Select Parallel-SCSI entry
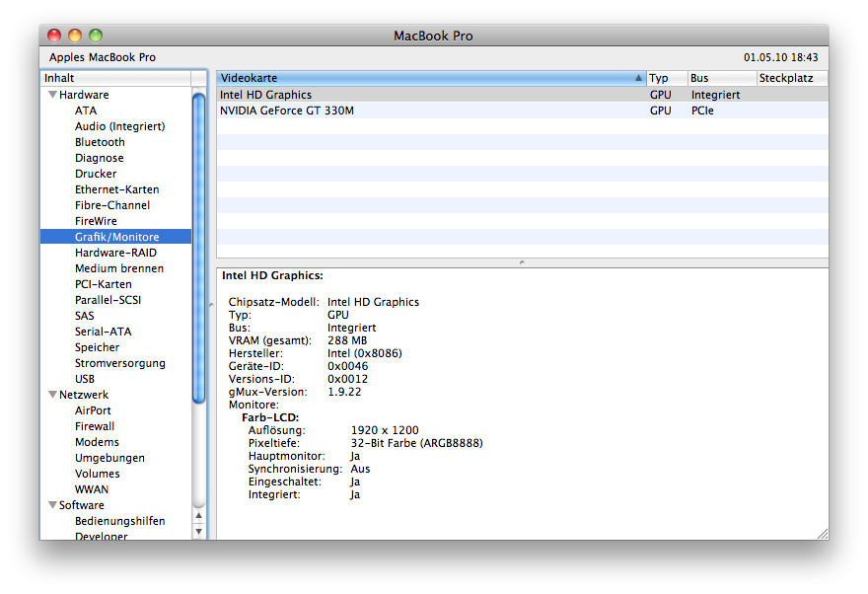The width and height of the screenshot is (868, 594). [108, 300]
